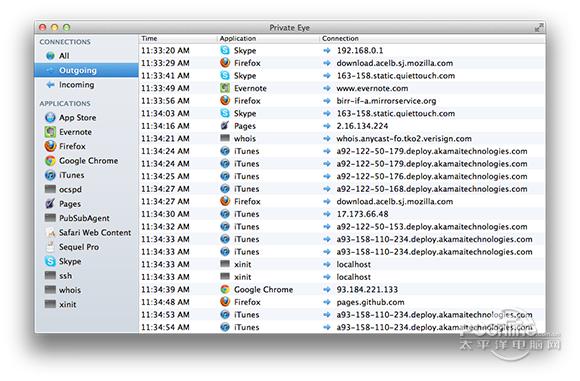Click the 2.16.134.224 connection entry
The width and height of the screenshot is (580, 381).
tap(362, 126)
